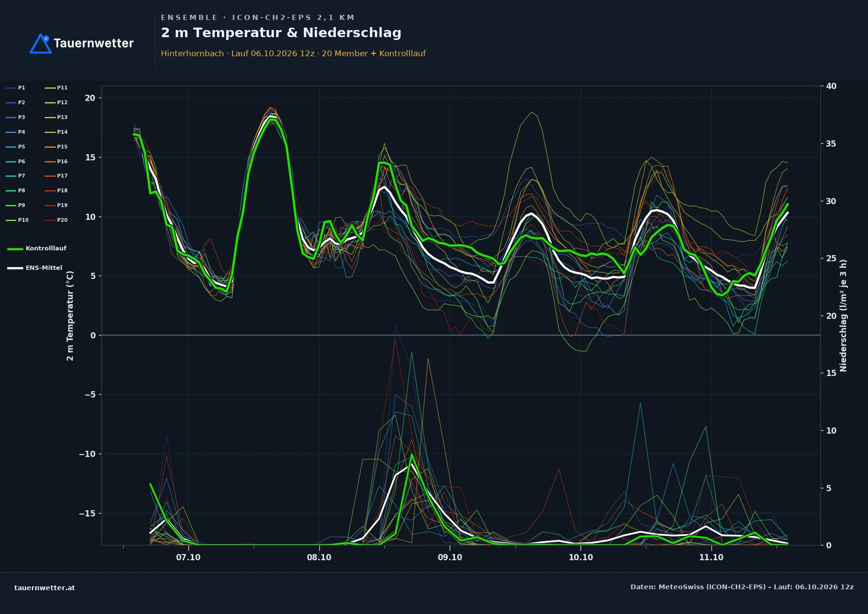Click the Kontrolllauf green legend swatch
Screen dimensions: 868x614
[15, 248]
